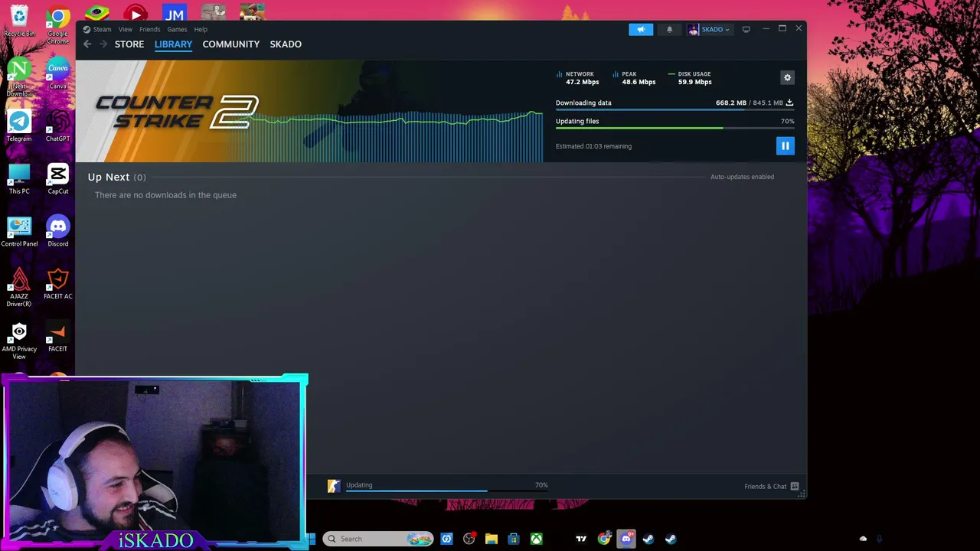Open Discord from the taskbar
This screenshot has width=980, height=551.
click(626, 539)
